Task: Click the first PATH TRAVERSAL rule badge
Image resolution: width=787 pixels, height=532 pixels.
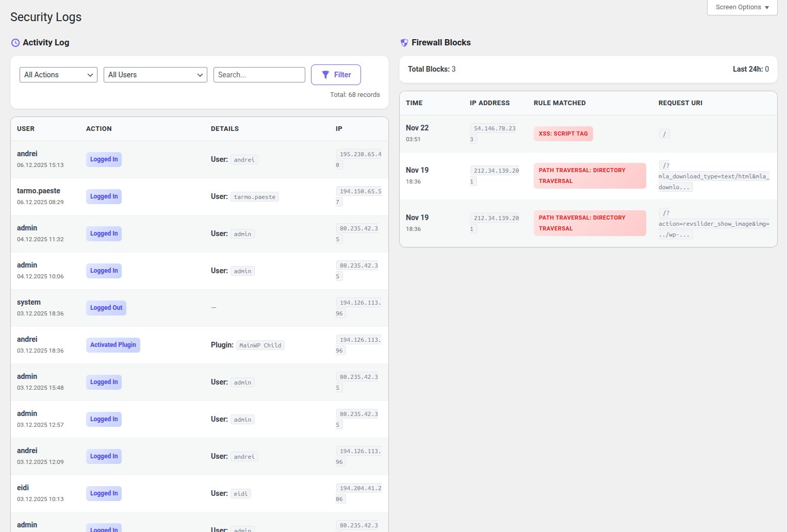Action: (x=589, y=175)
